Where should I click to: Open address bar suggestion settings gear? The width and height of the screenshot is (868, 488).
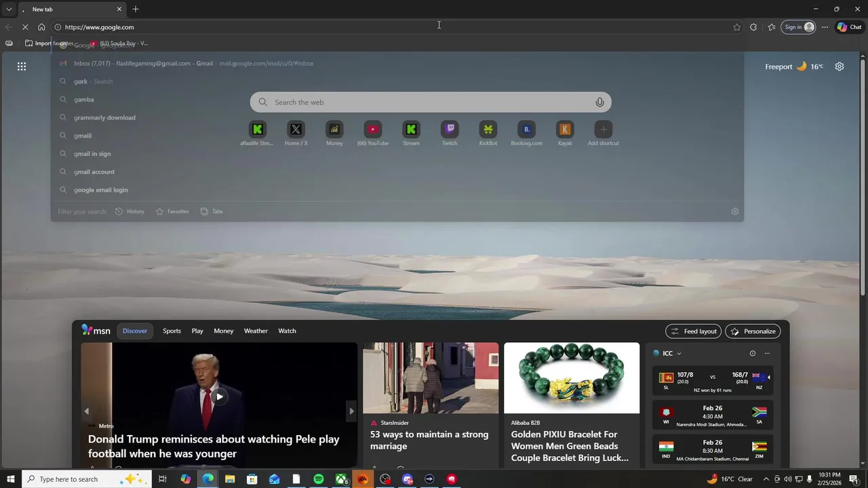(734, 211)
